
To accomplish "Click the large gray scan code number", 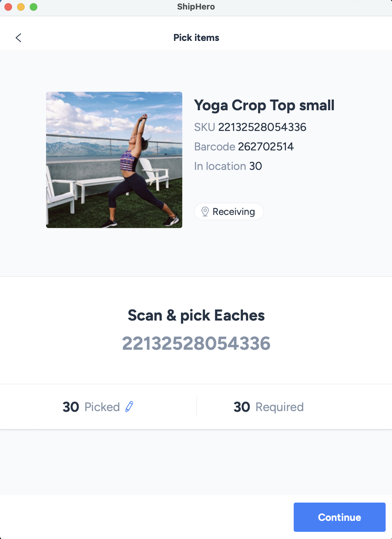I will pos(196,344).
